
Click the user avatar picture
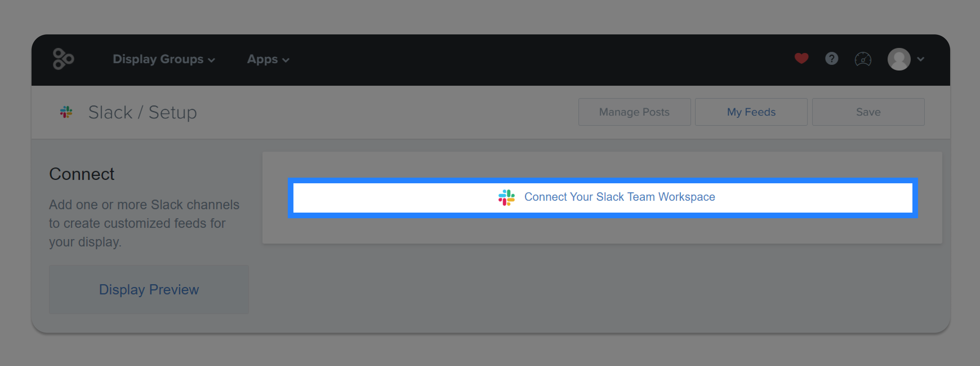tap(899, 59)
